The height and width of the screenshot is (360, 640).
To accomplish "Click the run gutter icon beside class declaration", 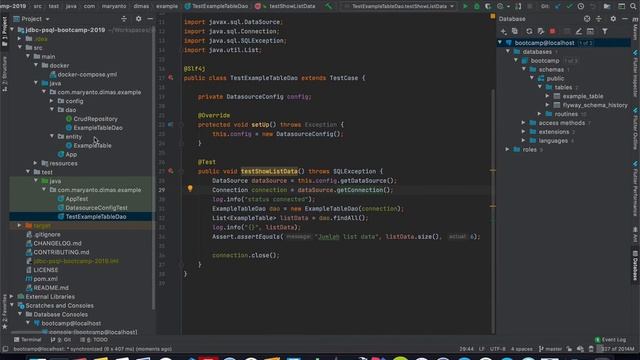I will 171,78.
